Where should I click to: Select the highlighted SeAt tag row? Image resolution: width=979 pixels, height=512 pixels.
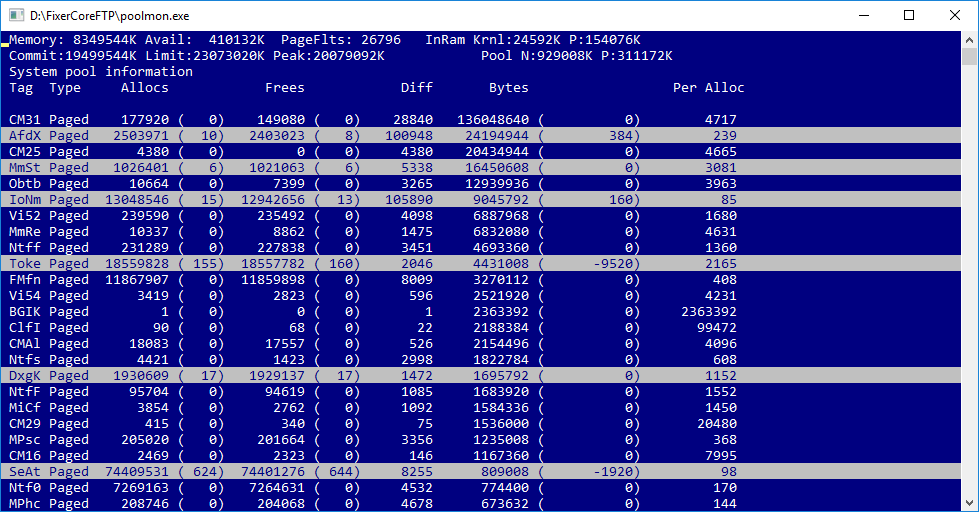tap(481, 471)
